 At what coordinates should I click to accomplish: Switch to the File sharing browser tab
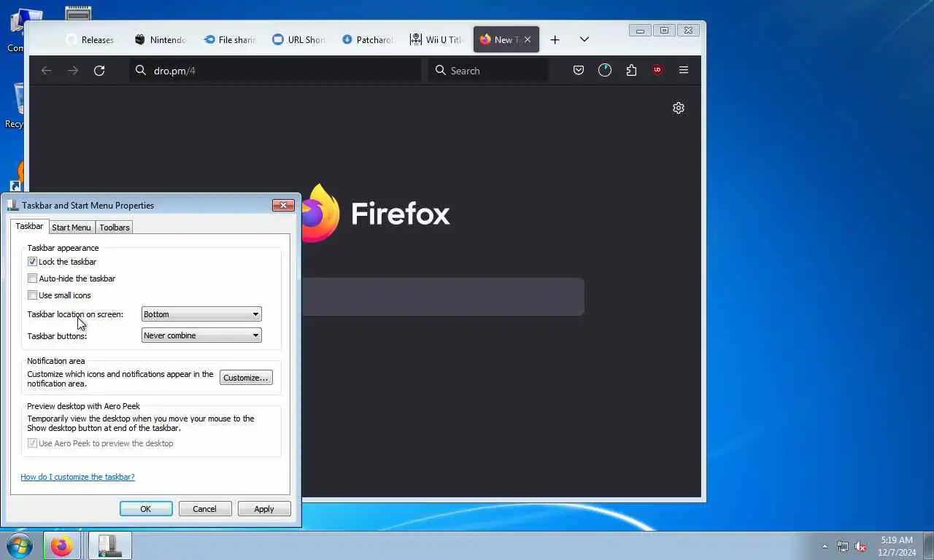click(x=228, y=39)
